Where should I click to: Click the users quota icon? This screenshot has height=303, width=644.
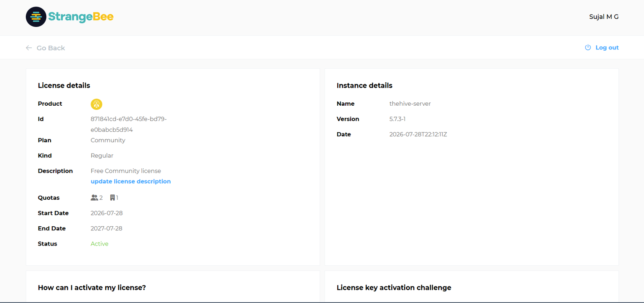pyautogui.click(x=94, y=198)
